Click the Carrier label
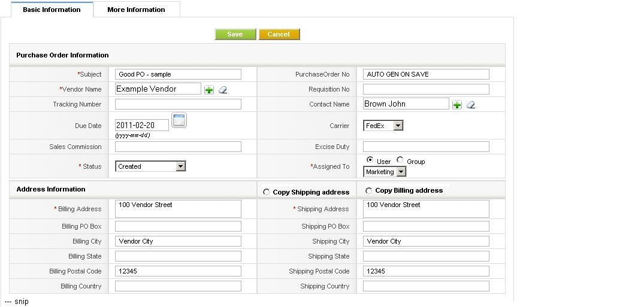The height and width of the screenshot is (307, 644). tap(340, 126)
